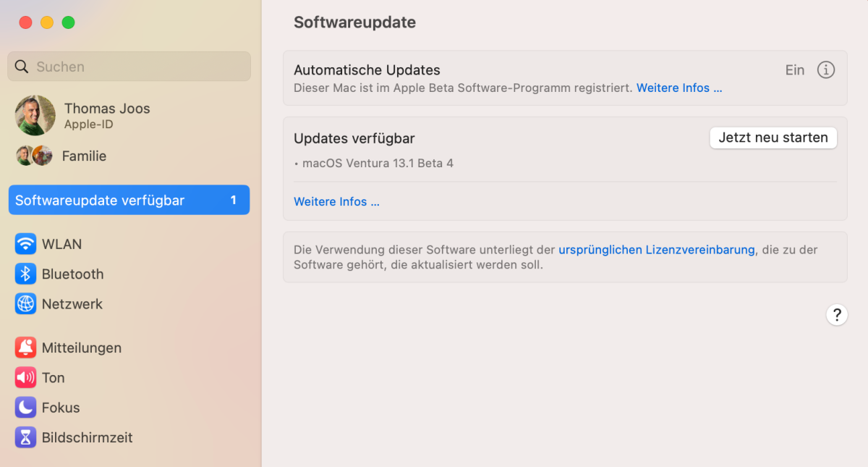Viewport: 868px width, 467px height.
Task: Click the WLAN wifi icon in sidebar
Action: pos(25,244)
